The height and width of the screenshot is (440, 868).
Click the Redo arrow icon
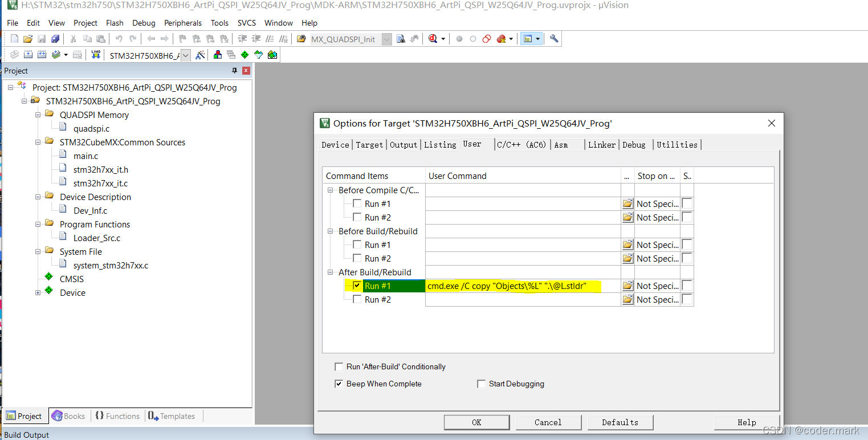[x=133, y=39]
